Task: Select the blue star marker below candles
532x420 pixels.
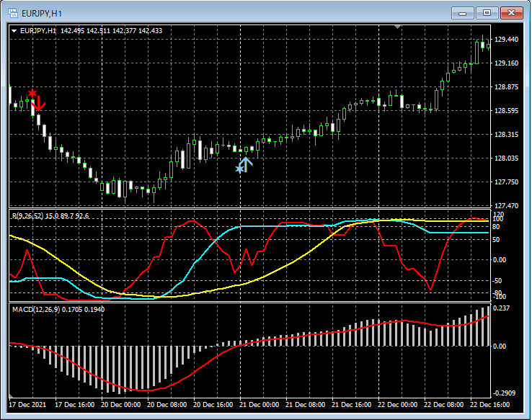Action: click(239, 169)
